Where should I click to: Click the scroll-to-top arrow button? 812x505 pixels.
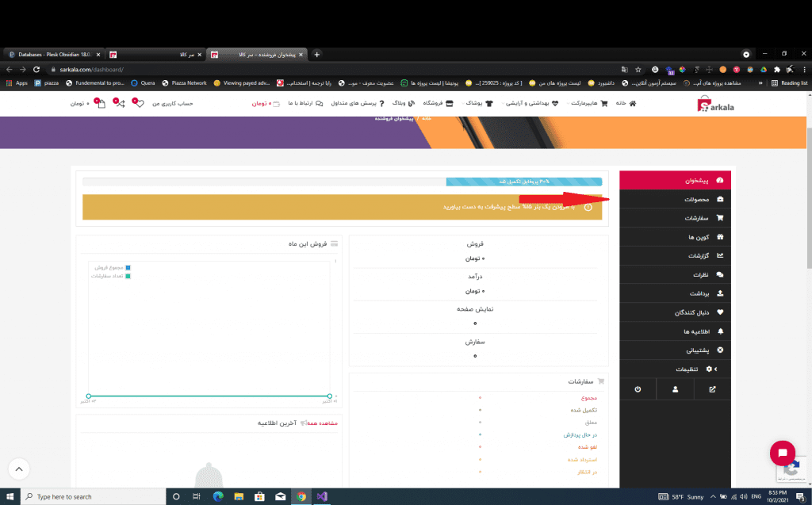[19, 469]
